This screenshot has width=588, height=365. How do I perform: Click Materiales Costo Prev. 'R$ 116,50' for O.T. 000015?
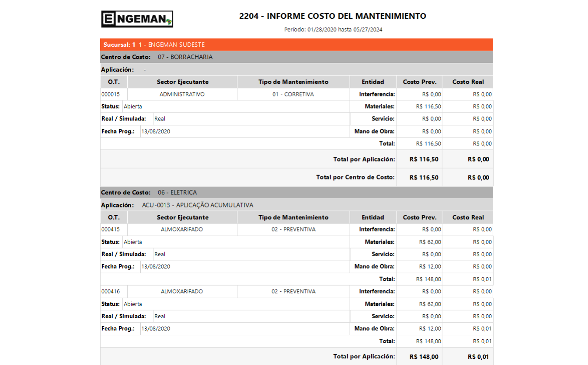(x=428, y=107)
